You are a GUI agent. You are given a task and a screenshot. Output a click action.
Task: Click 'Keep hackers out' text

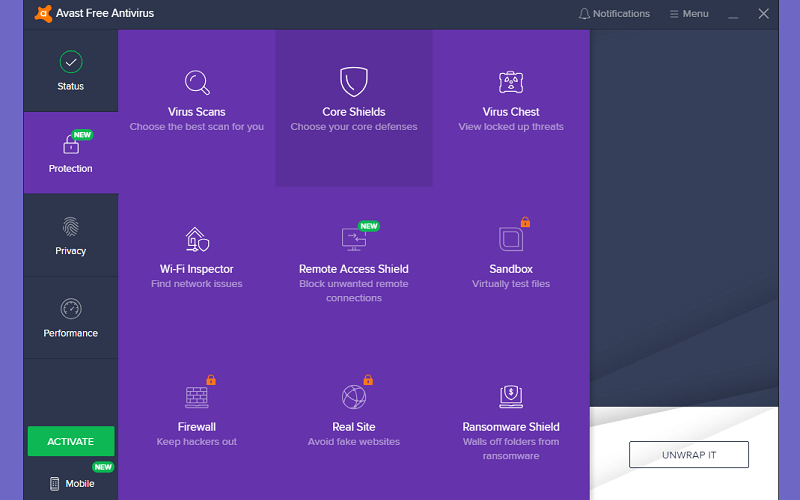197,441
